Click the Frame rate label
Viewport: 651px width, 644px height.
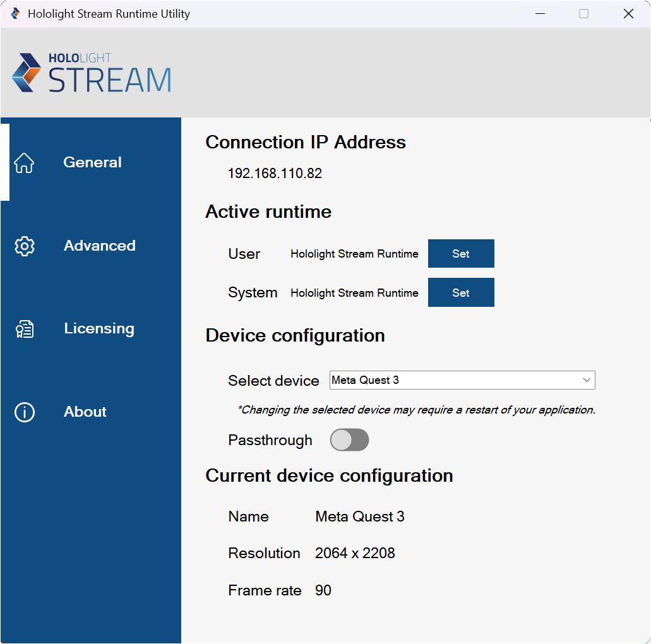[265, 590]
